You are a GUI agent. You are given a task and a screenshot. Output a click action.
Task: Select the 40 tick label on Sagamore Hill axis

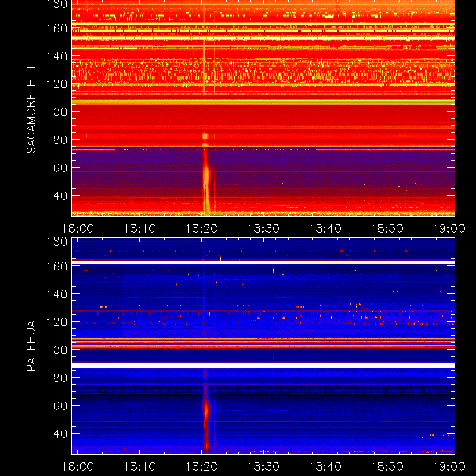pos(60,196)
